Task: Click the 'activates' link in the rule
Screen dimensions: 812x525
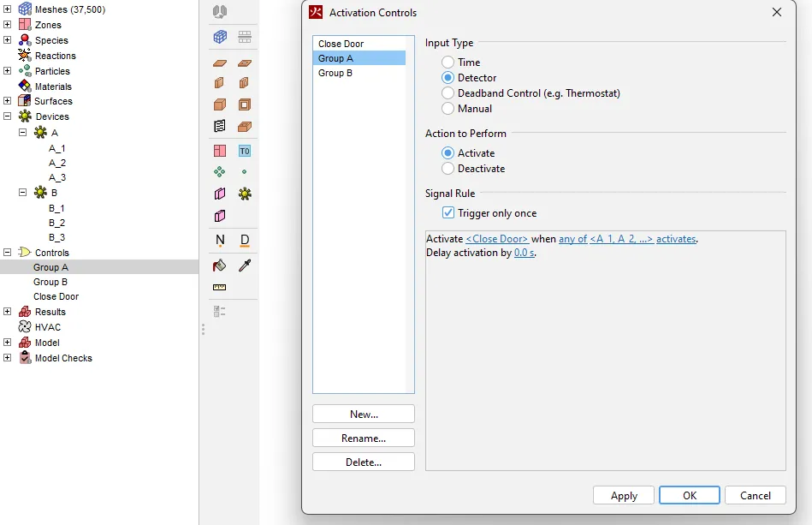Action: pos(676,239)
